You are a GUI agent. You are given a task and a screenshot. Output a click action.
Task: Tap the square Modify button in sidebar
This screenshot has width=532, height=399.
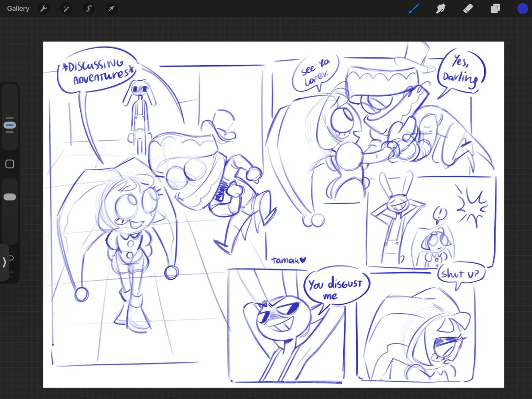click(10, 164)
